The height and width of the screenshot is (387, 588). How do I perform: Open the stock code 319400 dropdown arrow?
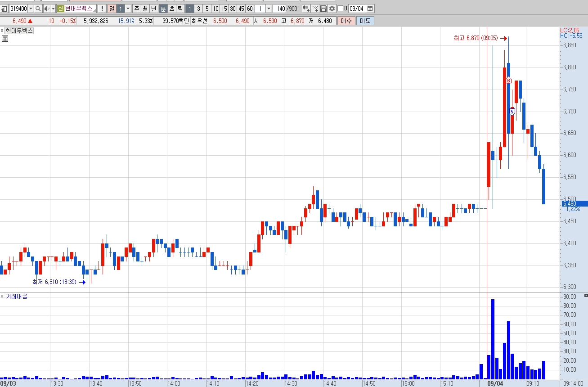point(31,9)
